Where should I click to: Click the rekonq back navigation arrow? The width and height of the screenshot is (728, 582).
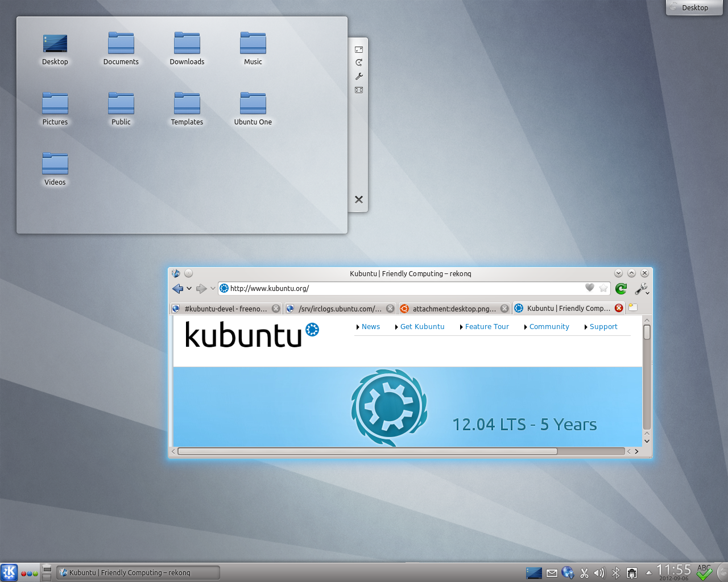[x=177, y=289]
